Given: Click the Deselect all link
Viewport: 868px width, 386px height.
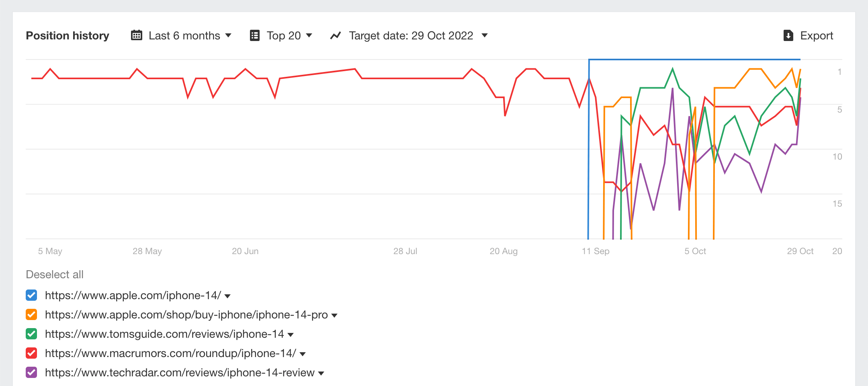Looking at the screenshot, I should point(55,275).
